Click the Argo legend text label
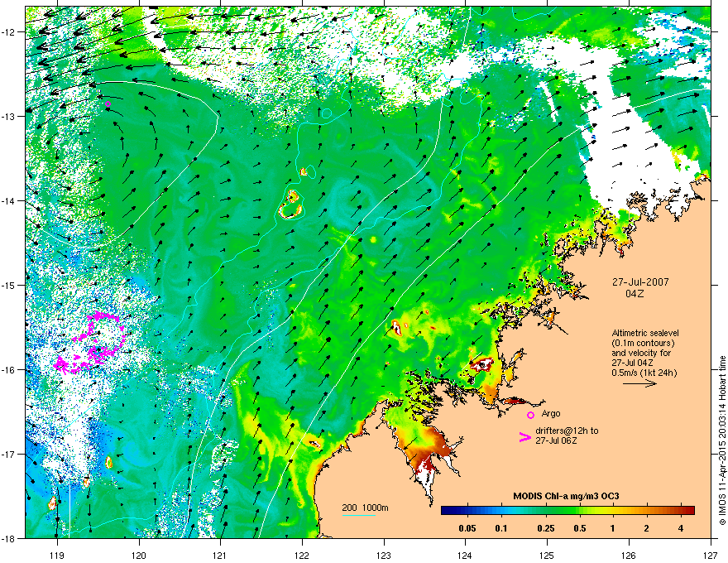The image size is (728, 563). point(551,413)
